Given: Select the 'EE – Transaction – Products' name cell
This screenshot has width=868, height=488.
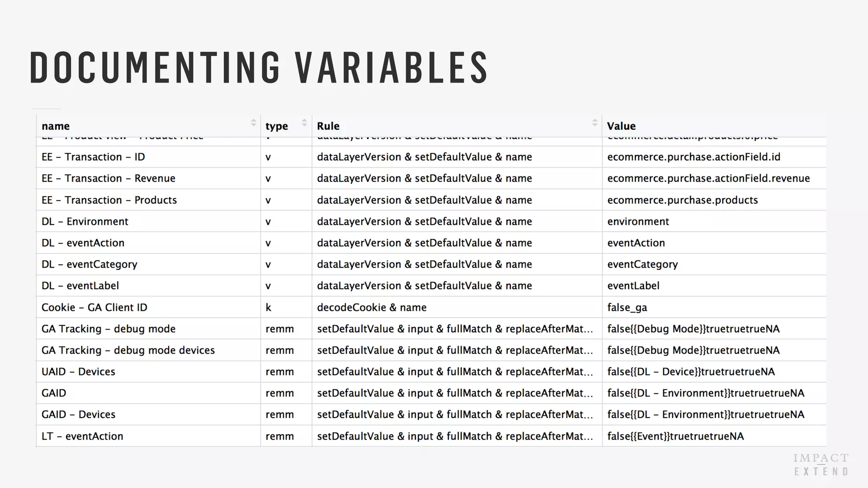Looking at the screenshot, I should [x=148, y=200].
